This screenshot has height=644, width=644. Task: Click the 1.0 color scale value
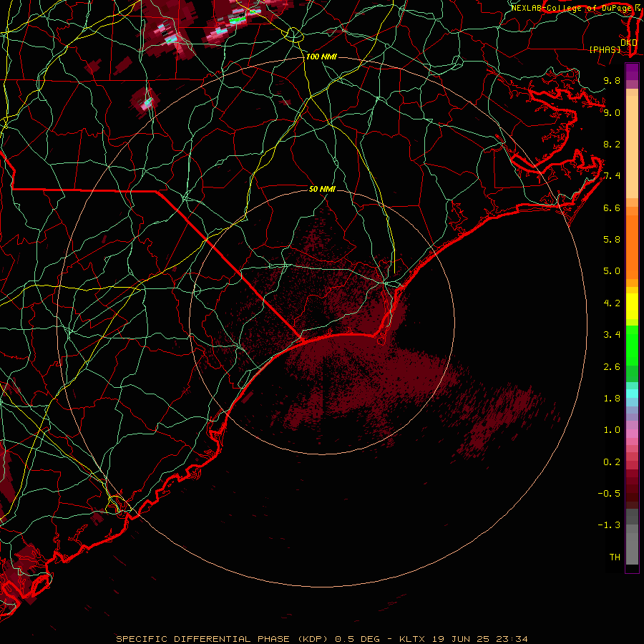click(612, 430)
